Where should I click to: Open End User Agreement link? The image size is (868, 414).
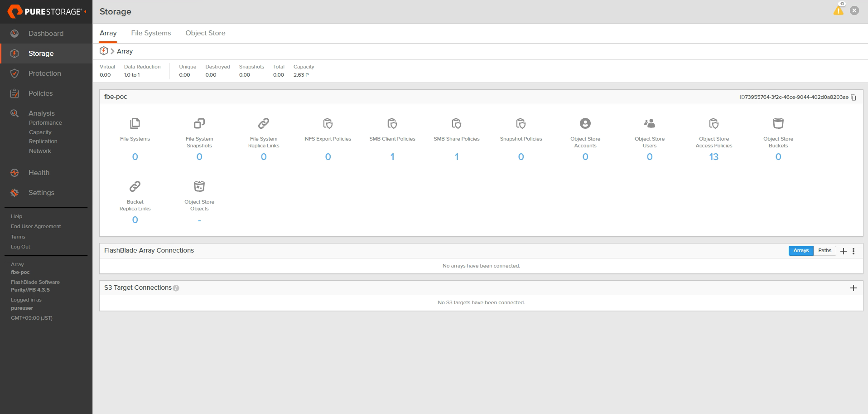pyautogui.click(x=36, y=227)
